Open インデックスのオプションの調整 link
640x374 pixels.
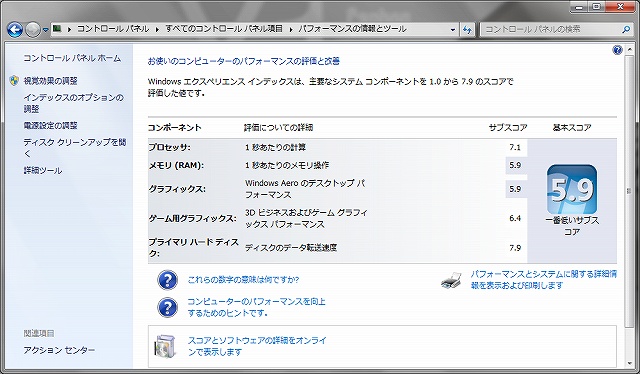pyautogui.click(x=73, y=103)
